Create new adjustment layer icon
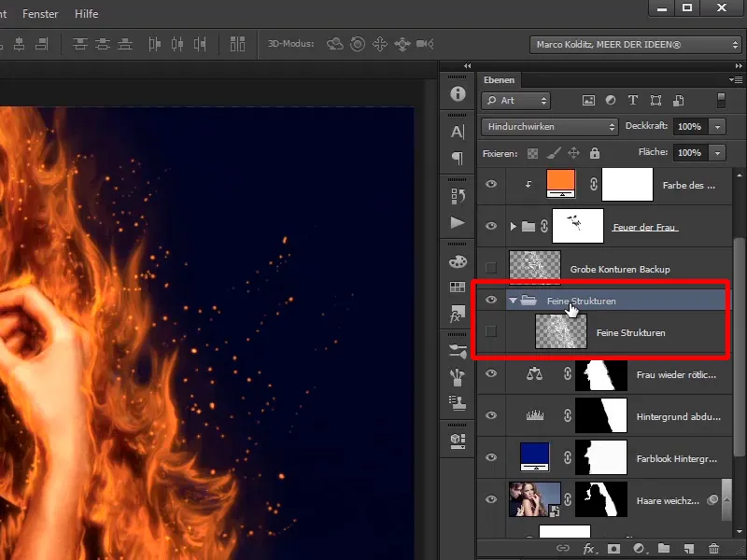 coord(639,549)
